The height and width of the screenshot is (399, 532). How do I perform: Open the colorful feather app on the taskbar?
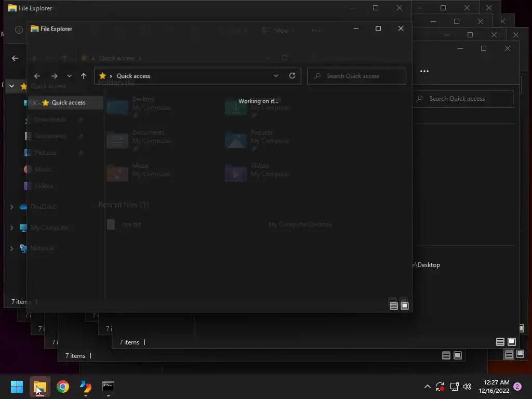[86, 387]
